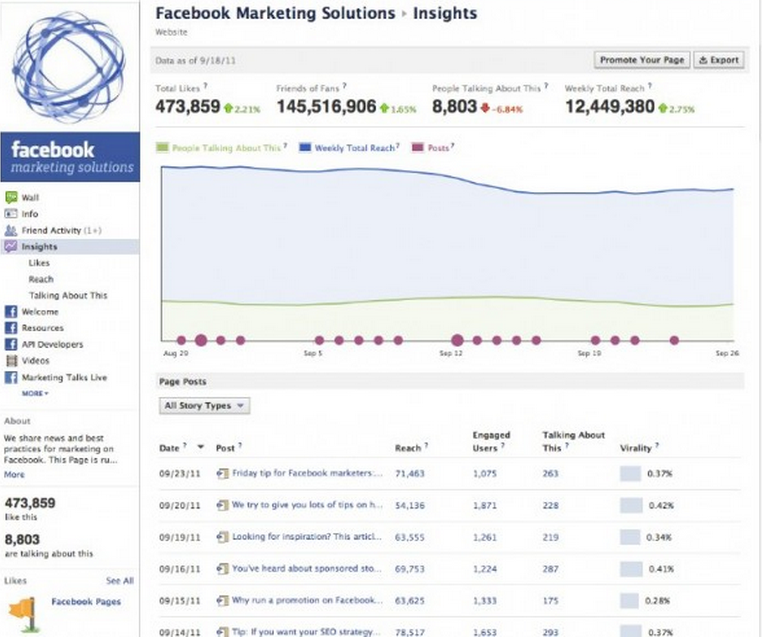Click the Videos filmstrip icon
Screen dimensions: 769x644
coord(11,363)
